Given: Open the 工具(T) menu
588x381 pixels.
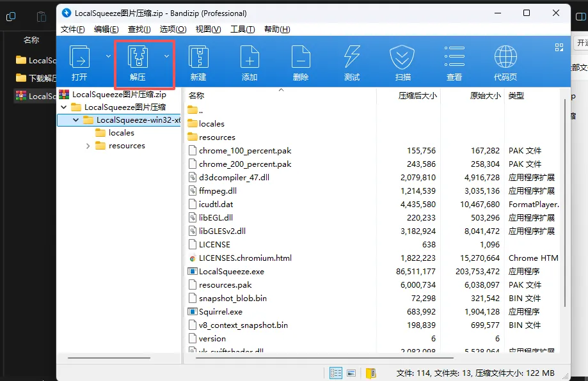Looking at the screenshot, I should pos(242,29).
